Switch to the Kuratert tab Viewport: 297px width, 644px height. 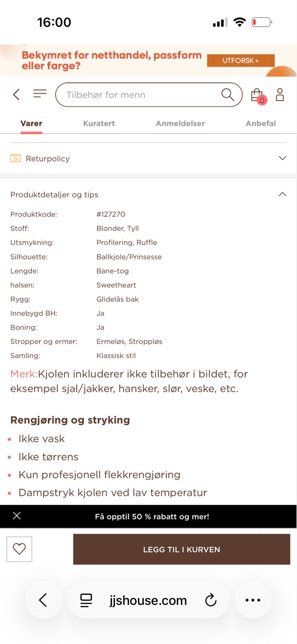(x=99, y=124)
